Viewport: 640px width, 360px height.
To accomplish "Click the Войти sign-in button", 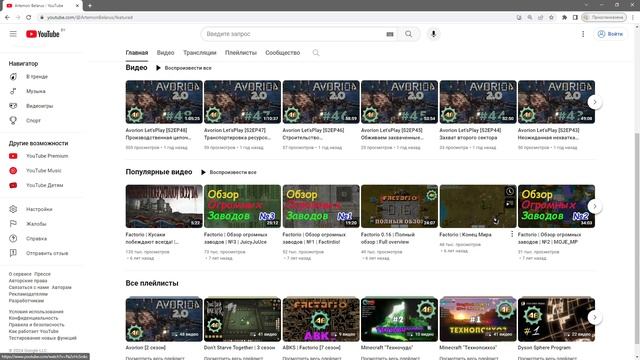I will (610, 34).
